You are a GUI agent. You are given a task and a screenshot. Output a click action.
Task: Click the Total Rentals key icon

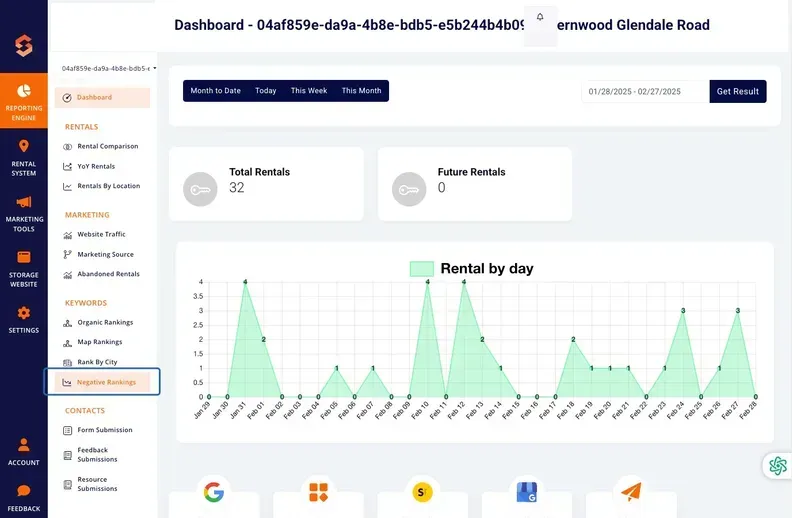[200, 189]
